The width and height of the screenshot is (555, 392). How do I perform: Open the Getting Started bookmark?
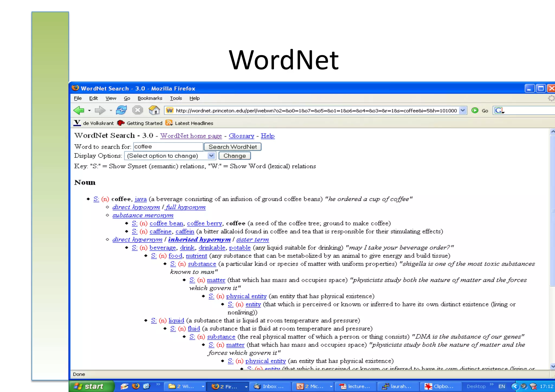point(140,123)
